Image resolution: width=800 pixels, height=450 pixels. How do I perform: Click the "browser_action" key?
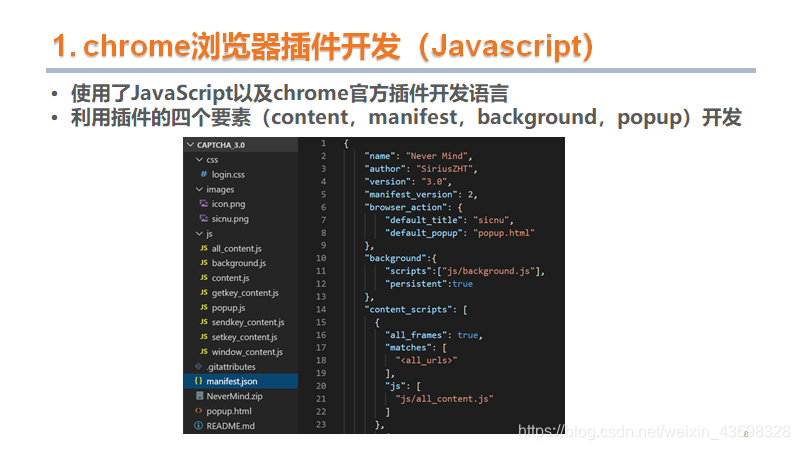coord(408,207)
